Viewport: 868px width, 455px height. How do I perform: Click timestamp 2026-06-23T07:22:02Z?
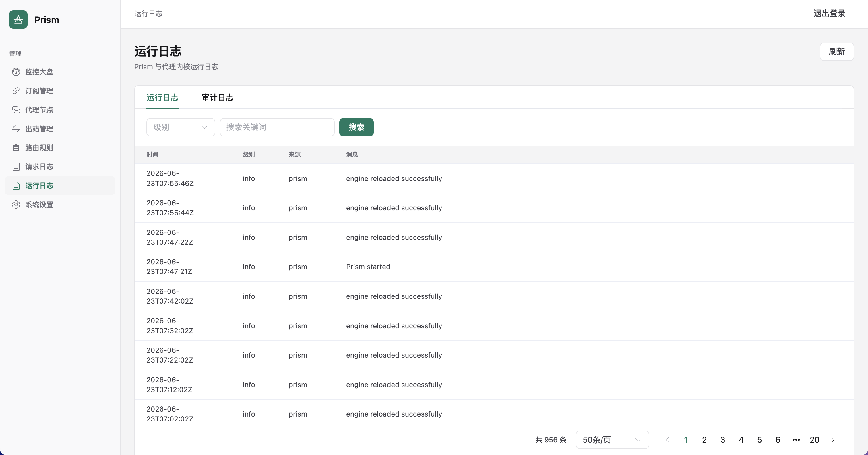click(x=170, y=355)
